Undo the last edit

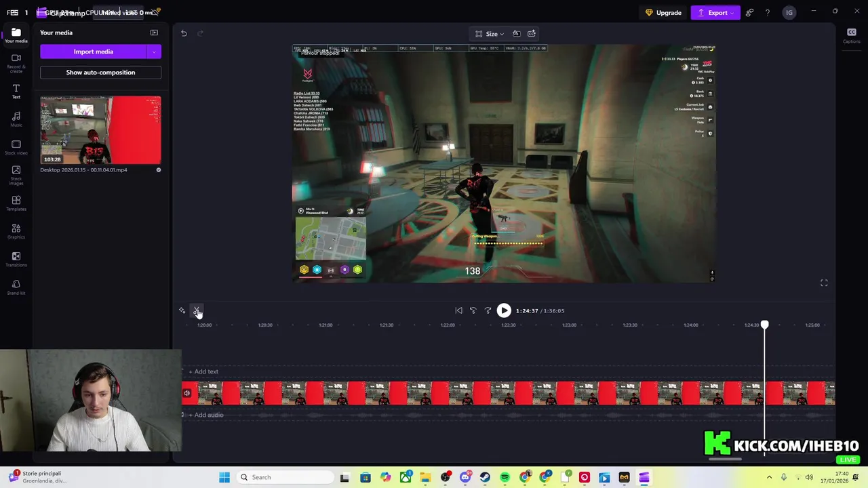(184, 33)
